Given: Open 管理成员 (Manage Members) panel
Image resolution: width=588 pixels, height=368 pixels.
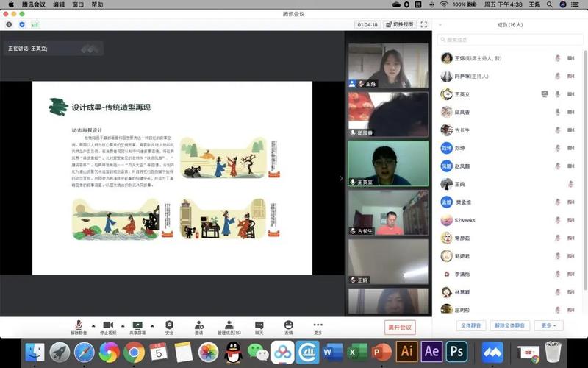Looking at the screenshot, I should [x=229, y=325].
